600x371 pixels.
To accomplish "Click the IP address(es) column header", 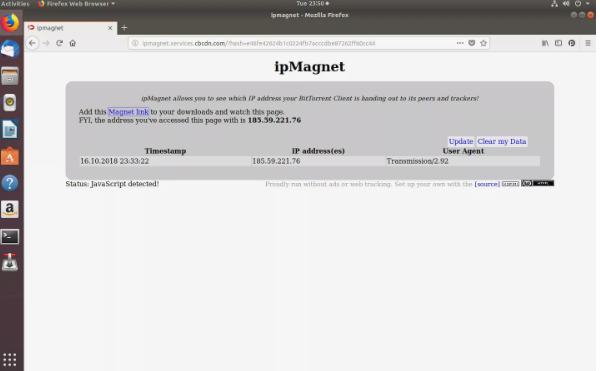I will pos(318,151).
